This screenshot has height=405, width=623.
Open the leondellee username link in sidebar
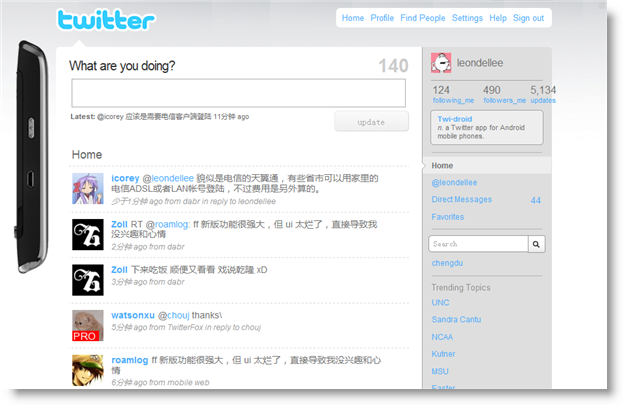click(480, 63)
